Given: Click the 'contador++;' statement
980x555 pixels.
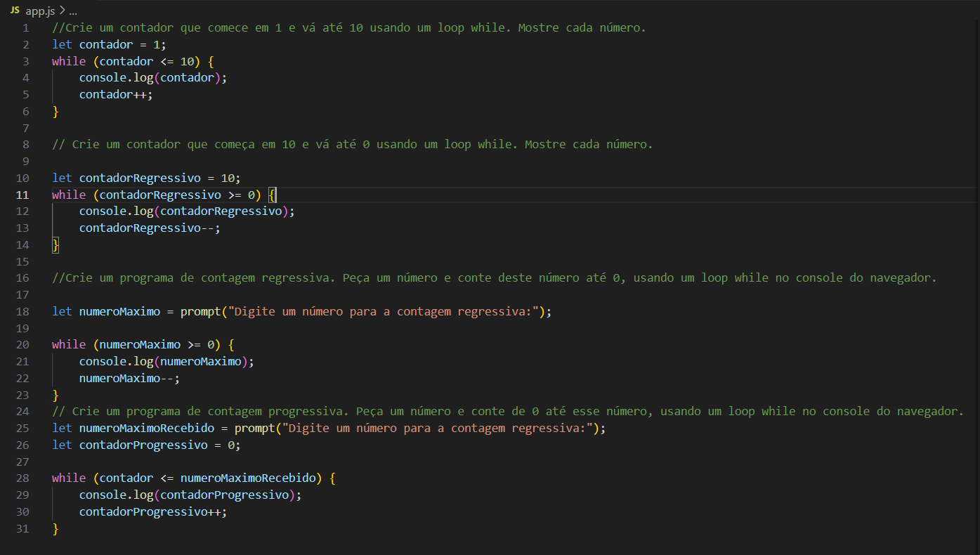Looking at the screenshot, I should pyautogui.click(x=116, y=94).
